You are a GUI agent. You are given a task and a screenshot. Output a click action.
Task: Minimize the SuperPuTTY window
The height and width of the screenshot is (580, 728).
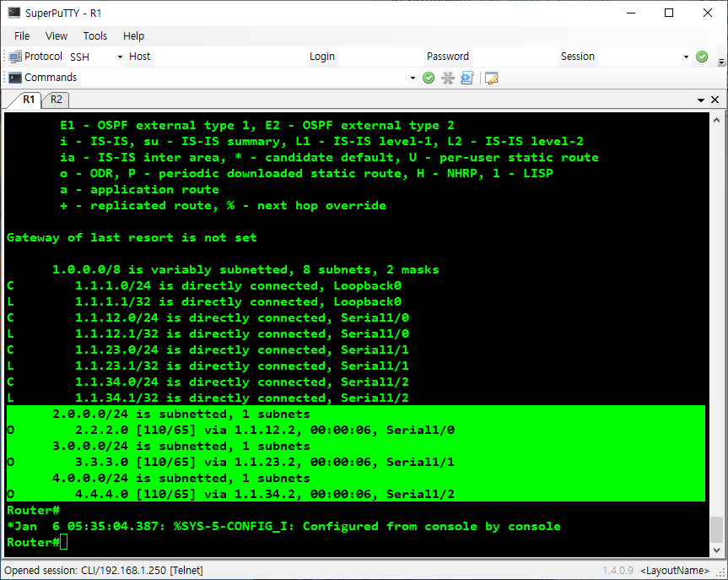point(630,13)
